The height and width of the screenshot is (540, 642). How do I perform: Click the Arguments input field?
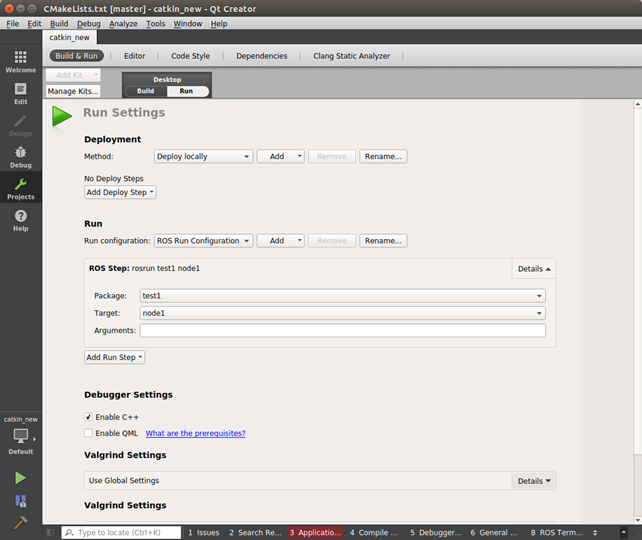[342, 330]
